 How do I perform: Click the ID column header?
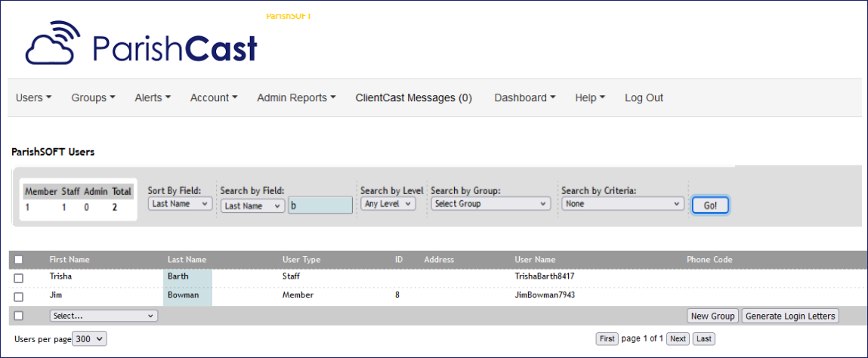pyautogui.click(x=399, y=260)
